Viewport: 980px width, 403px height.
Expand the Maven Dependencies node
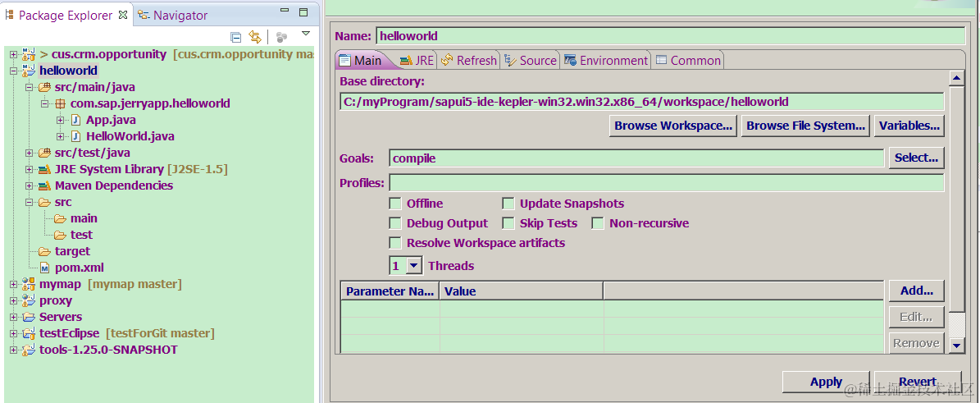pyautogui.click(x=29, y=185)
